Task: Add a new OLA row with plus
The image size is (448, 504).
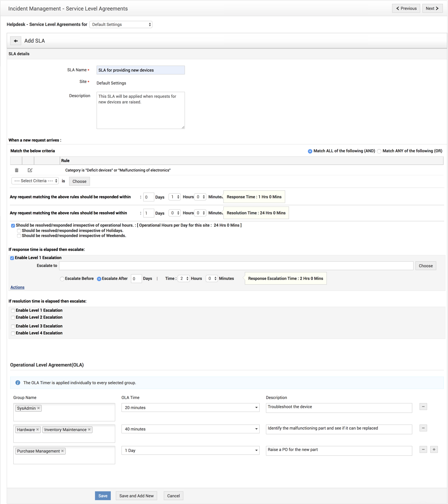Action: (x=434, y=449)
